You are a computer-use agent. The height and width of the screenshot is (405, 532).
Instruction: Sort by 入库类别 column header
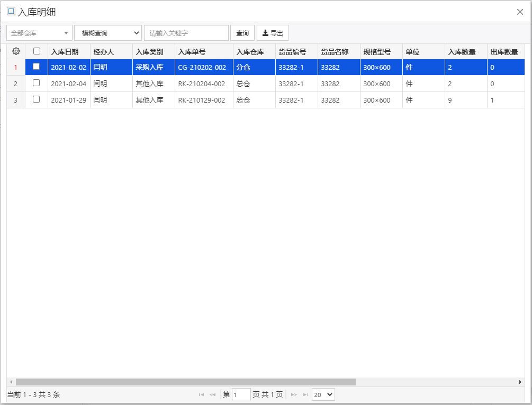(x=154, y=52)
